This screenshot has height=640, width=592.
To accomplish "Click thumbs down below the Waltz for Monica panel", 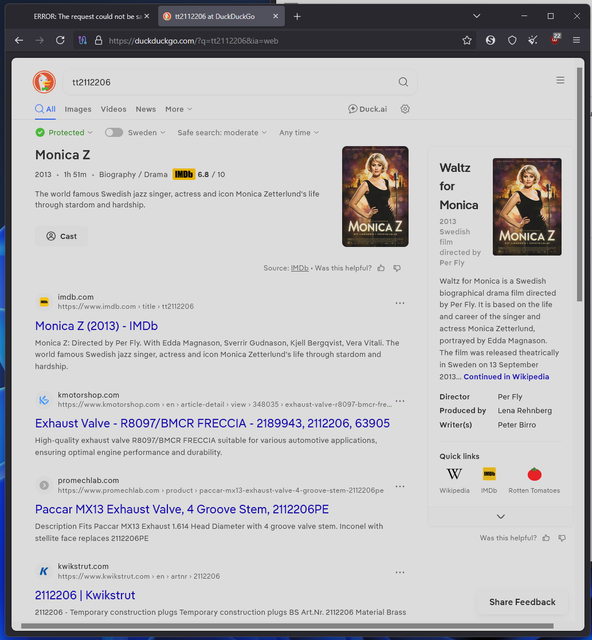I will pyautogui.click(x=562, y=538).
